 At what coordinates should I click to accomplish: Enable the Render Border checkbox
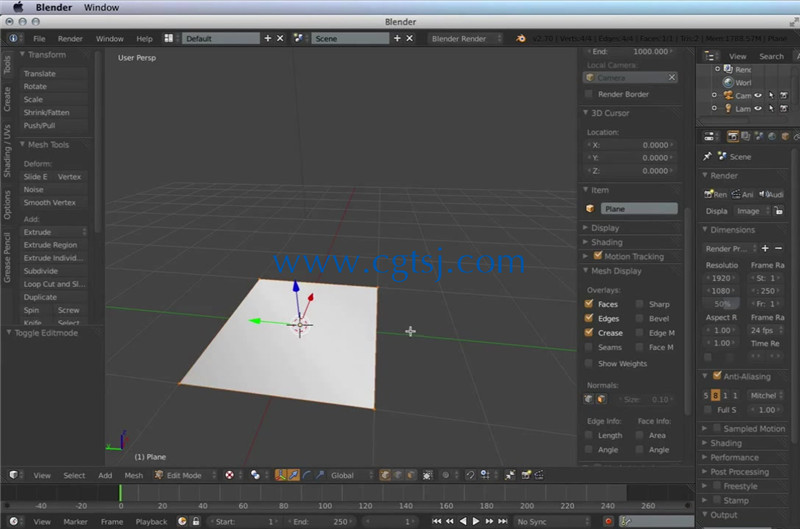coord(589,94)
